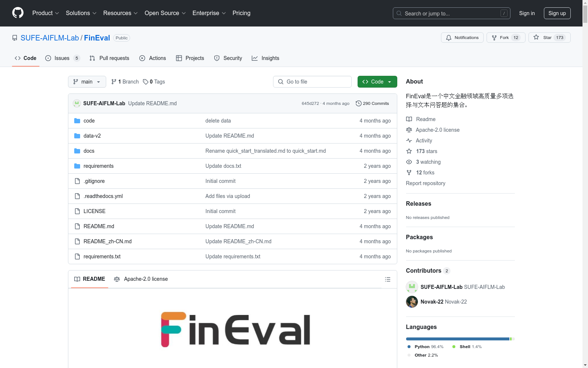Switch to the Issues tab
The height and width of the screenshot is (368, 588).
click(x=62, y=58)
